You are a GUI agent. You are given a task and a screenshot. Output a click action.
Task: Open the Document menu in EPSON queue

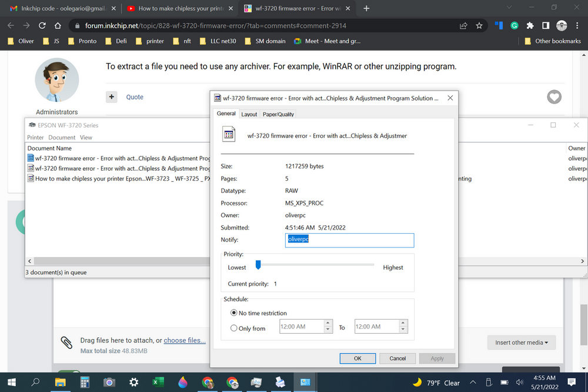tap(61, 137)
